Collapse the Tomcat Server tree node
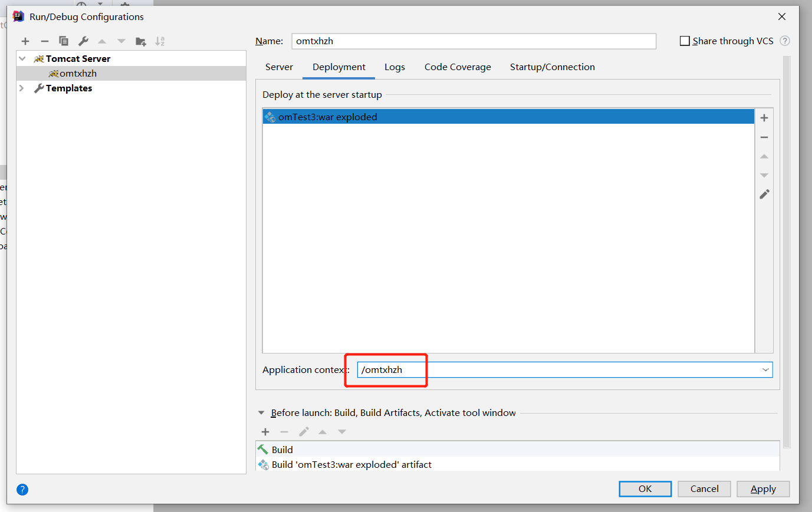Screen dimensions: 812x512 click(22, 58)
